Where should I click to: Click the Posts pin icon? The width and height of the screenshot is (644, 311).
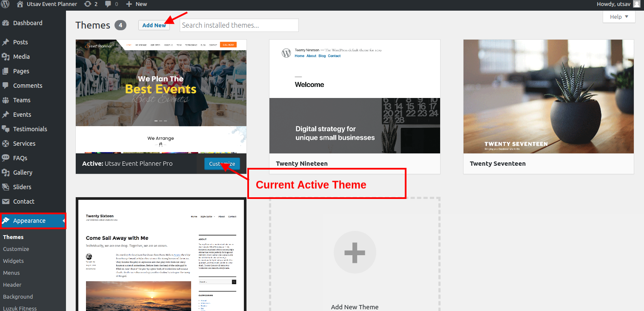6,42
